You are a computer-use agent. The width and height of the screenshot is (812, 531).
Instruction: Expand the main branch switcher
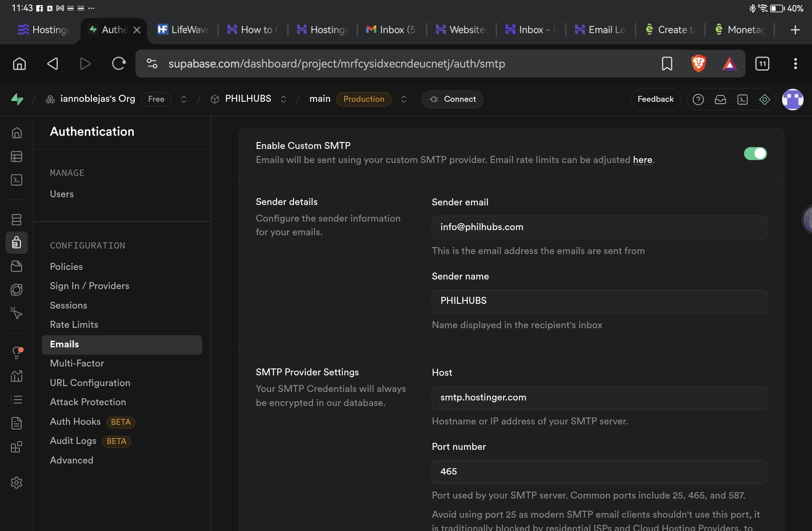click(403, 99)
